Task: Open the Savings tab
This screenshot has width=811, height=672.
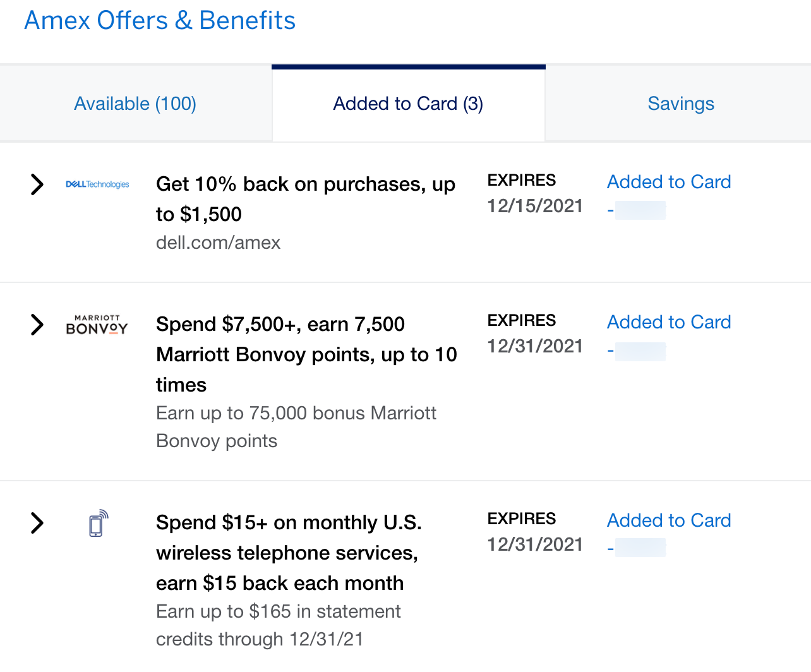Action: click(x=680, y=104)
